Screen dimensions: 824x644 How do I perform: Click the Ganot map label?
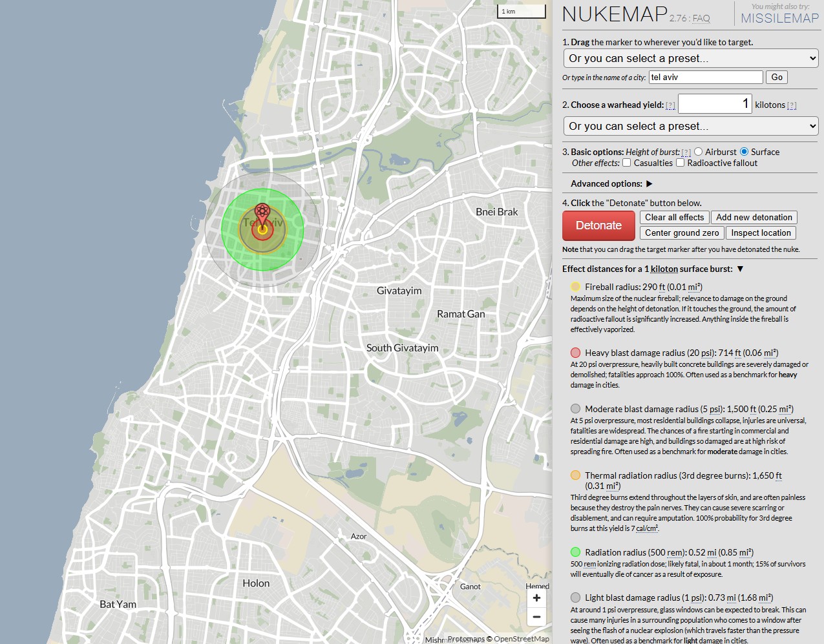pos(470,587)
